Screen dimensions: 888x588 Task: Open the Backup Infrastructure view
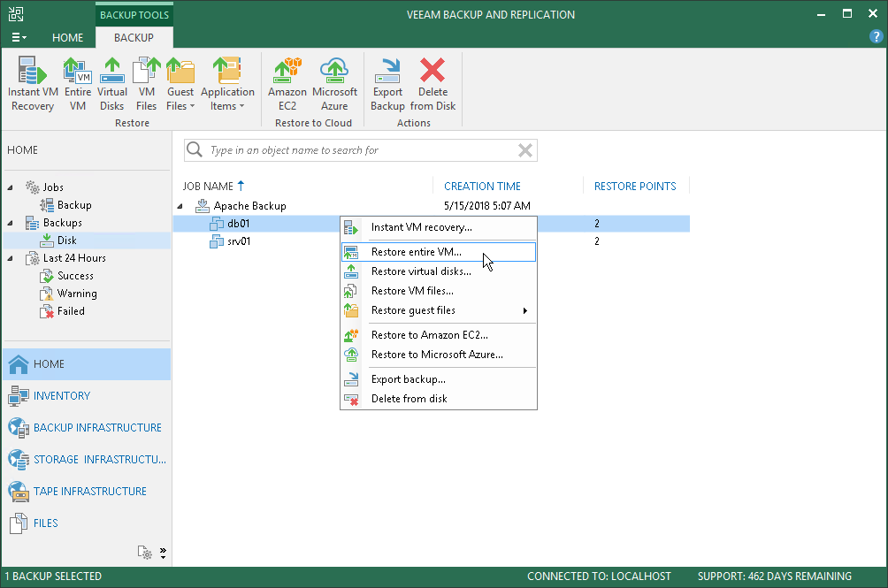pos(87,427)
